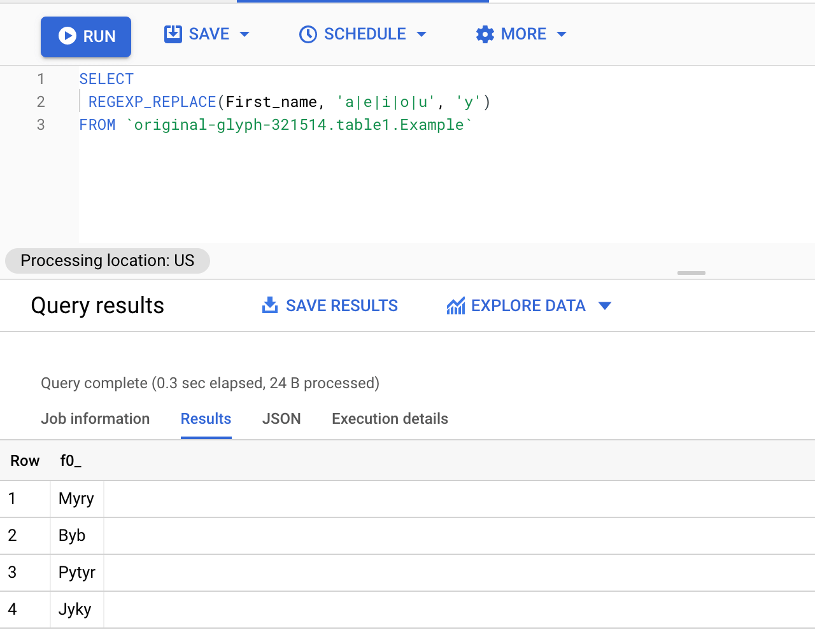
Task: Click the Processing location: US chip
Action: 107,260
